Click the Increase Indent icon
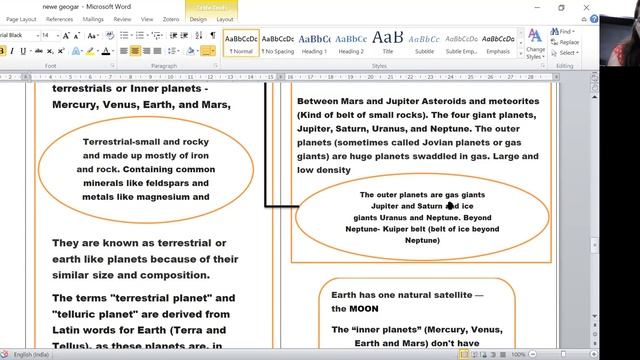The height and width of the screenshot is (360, 640). [184, 36]
